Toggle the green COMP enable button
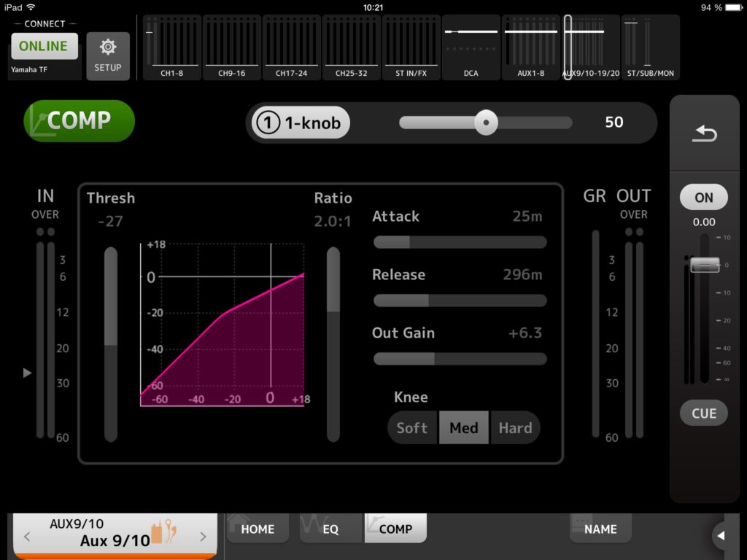747x560 pixels. point(80,121)
